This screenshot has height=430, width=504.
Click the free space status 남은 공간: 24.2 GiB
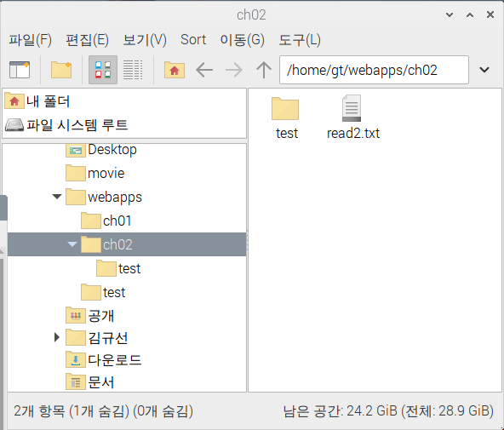point(341,411)
